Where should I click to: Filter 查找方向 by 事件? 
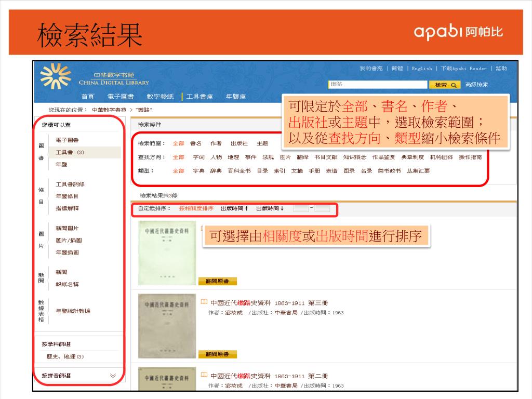click(251, 157)
